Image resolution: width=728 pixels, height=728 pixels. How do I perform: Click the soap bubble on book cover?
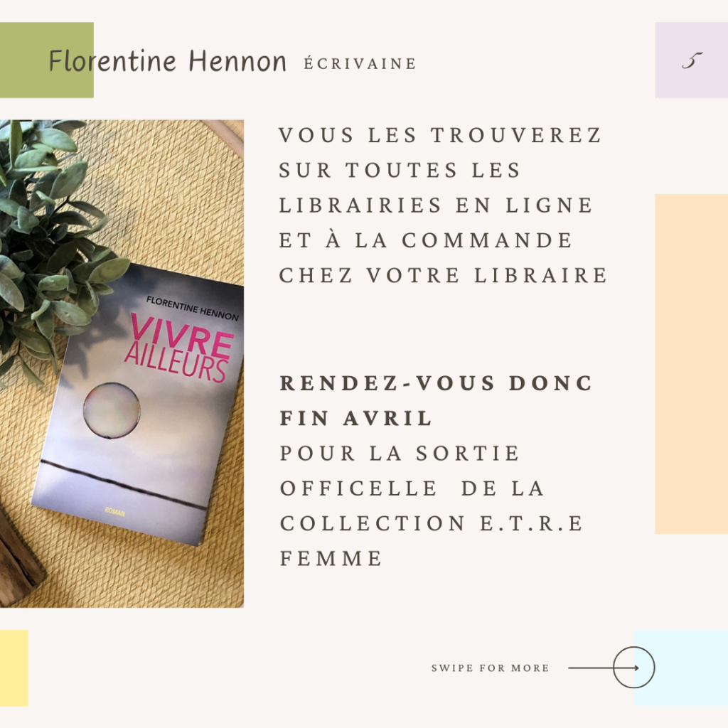[x=112, y=410]
